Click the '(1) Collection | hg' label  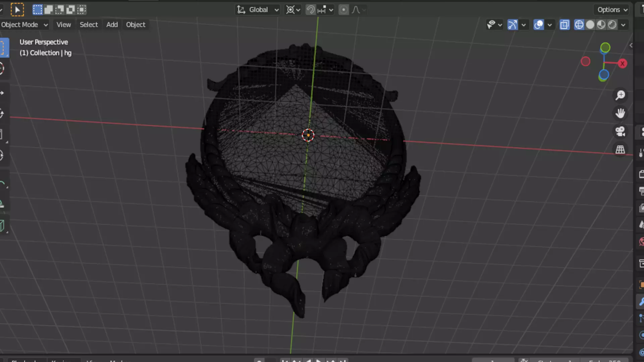pyautogui.click(x=45, y=53)
